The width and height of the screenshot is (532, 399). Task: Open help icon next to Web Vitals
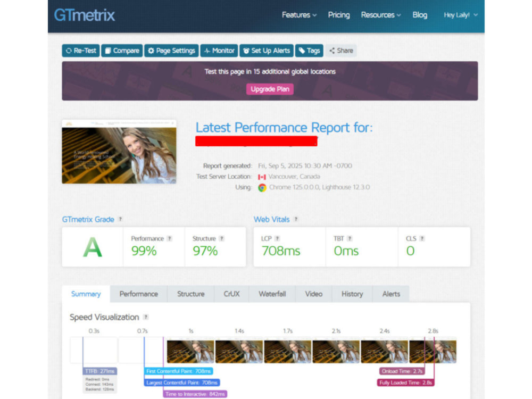click(296, 219)
